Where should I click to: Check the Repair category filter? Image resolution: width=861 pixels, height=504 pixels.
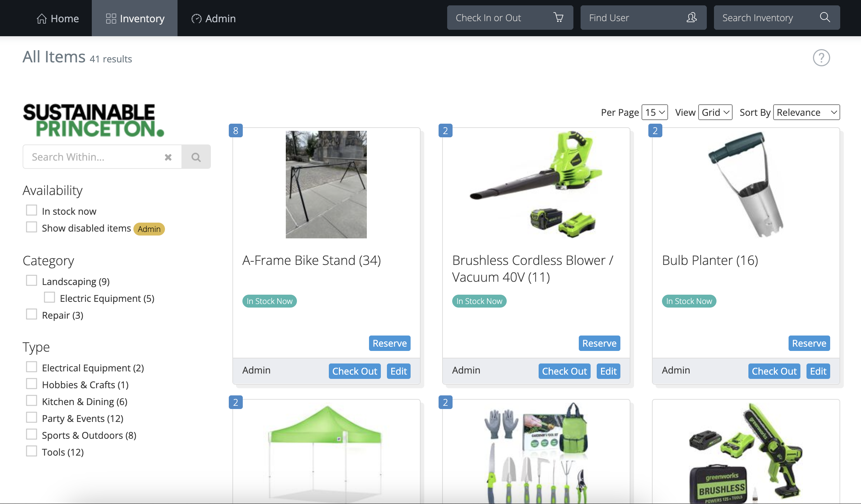[x=32, y=314]
